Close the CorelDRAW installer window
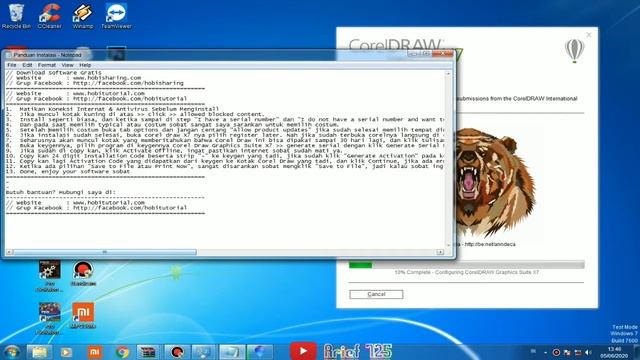Image resolution: width=640 pixels, height=360 pixels. click(589, 35)
